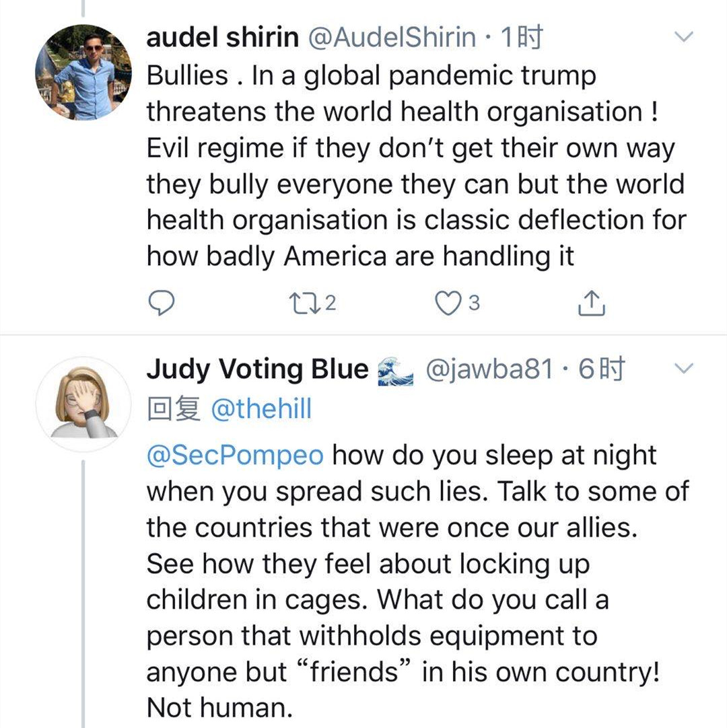Like audel shirin's tweet with heart icon
This screenshot has width=727, height=728.
point(446,304)
